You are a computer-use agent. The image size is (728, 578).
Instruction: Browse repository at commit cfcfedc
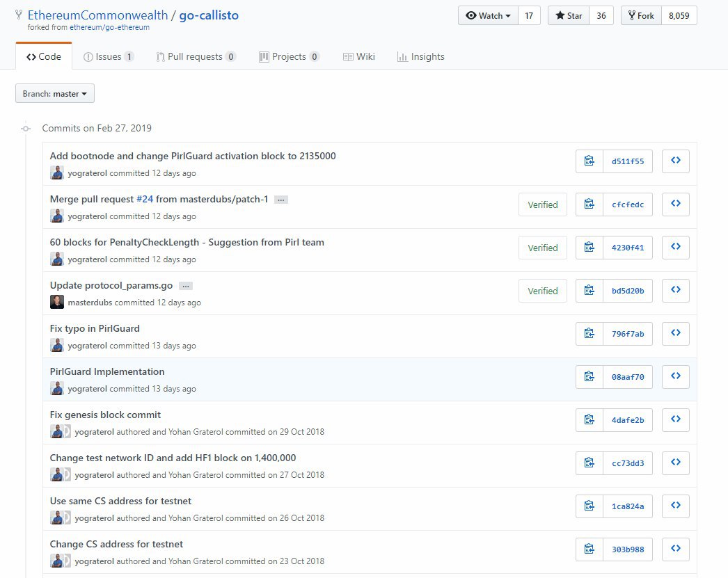[676, 204]
